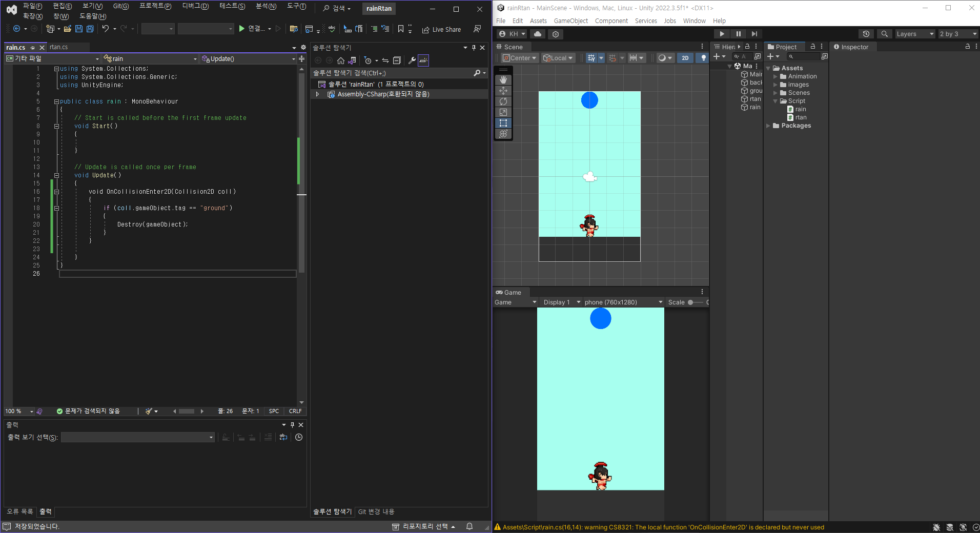Click the Unity Step button
The image size is (980, 533).
pos(754,34)
